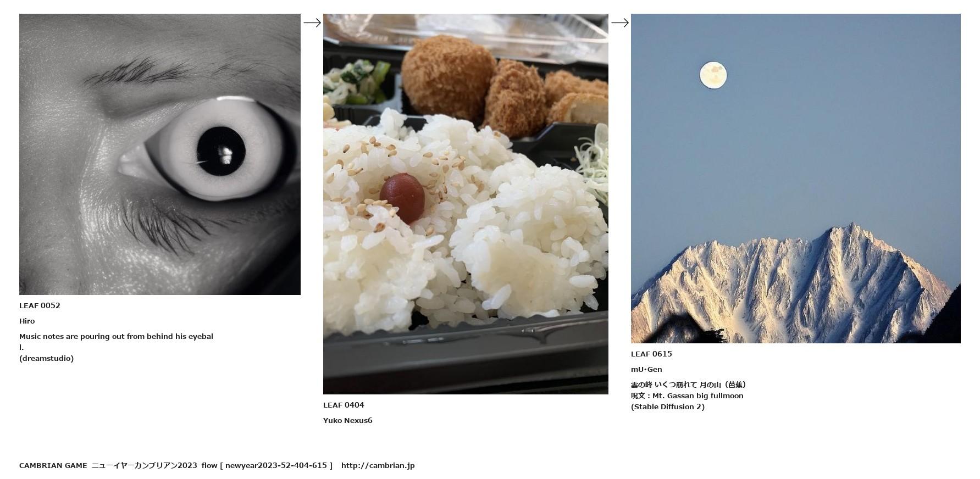
Task: Click the LEAF 0615 label
Action: (x=651, y=354)
